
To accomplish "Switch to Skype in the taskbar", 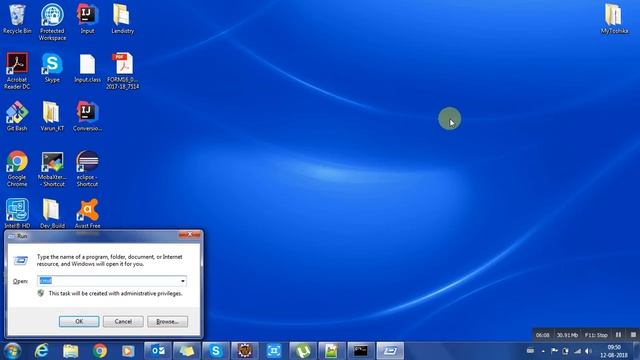I will click(x=216, y=351).
